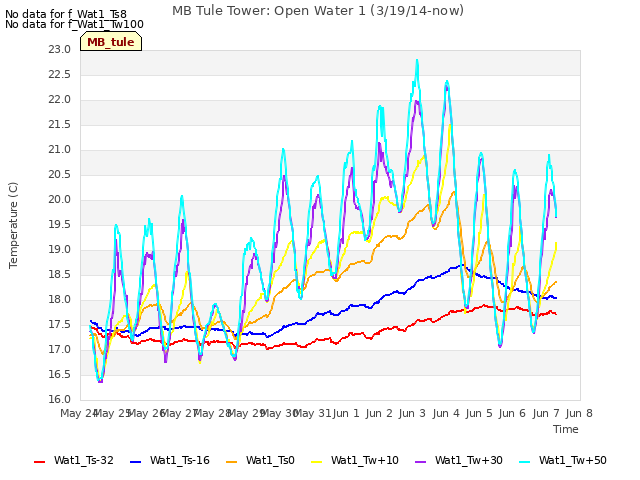
Task: Select the 'No data for f_Wat1_Ts8' message
Action: point(66,14)
